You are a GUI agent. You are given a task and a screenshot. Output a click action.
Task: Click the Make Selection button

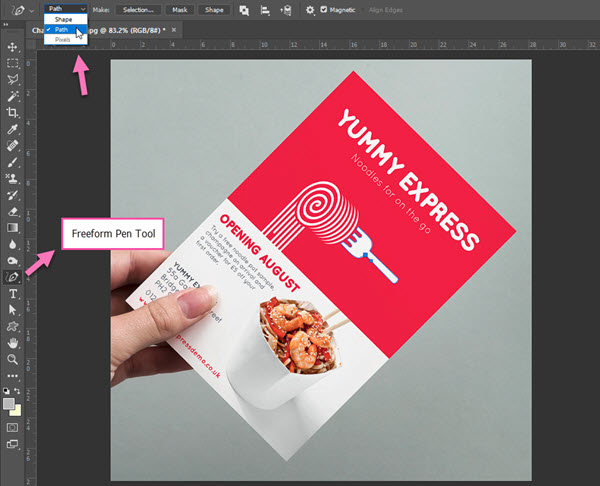(x=138, y=10)
